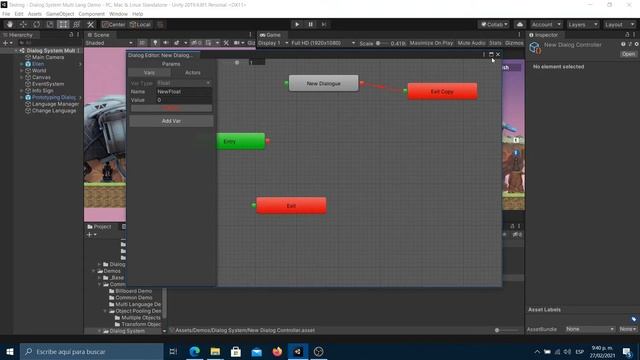Screen dimensions: 640x360
Task: Open the Window menu
Action: (118, 14)
